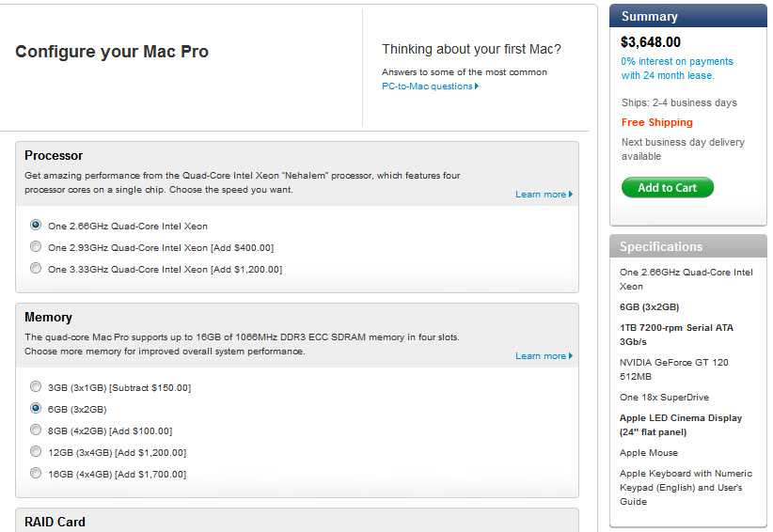Select the 3.33GHz Quad-Core Intel Xeon

tap(36, 269)
